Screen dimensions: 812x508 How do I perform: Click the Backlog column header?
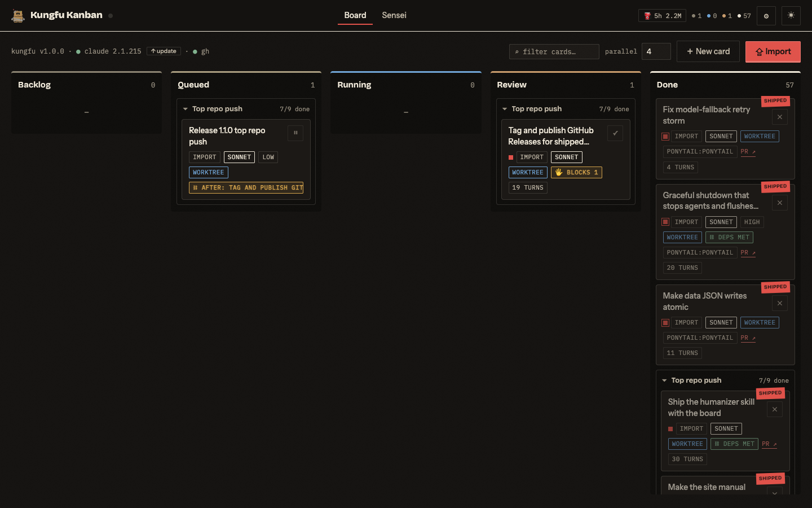(86, 85)
